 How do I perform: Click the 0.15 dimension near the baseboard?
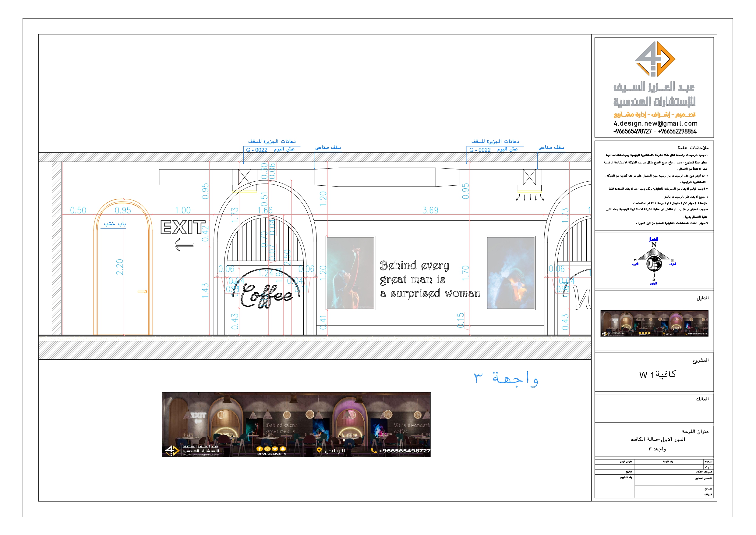coord(460,320)
